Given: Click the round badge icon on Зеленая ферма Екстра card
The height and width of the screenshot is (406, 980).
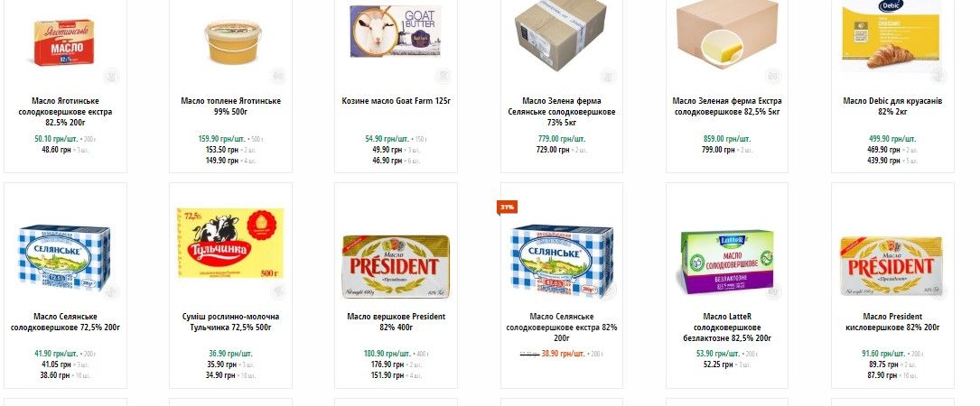Looking at the screenshot, I should (x=773, y=76).
